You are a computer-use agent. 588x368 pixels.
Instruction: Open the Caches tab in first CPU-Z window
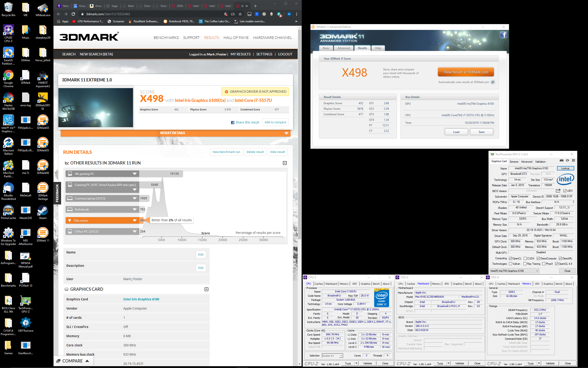point(319,284)
